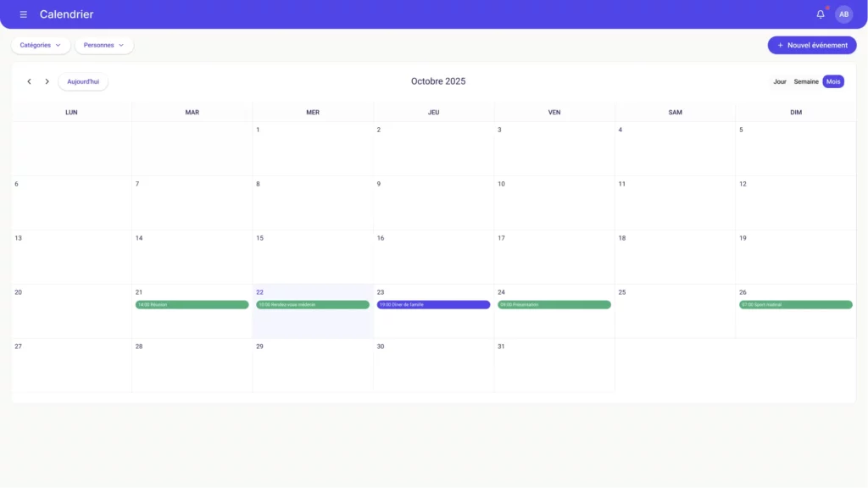Open the 09:00 Présentation event

click(x=554, y=305)
